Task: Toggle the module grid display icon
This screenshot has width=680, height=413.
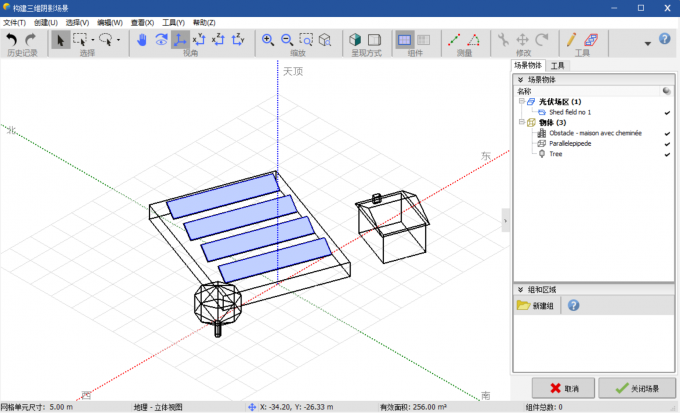Action: tap(404, 40)
